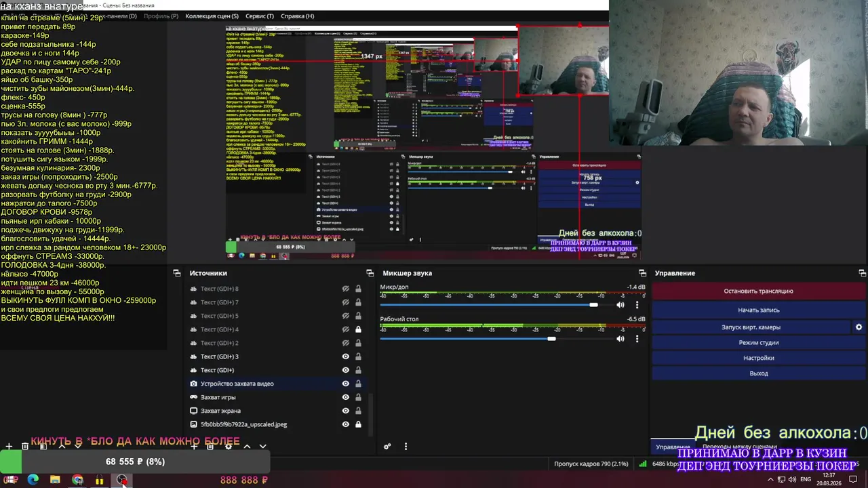This screenshot has width=868, height=488.
Task: Open taskbar clock showing 12:37
Action: click(x=829, y=479)
